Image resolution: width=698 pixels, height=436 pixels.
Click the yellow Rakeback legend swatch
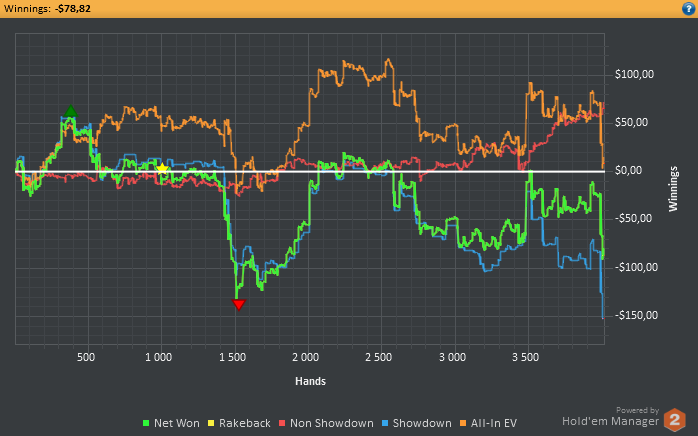[211, 423]
